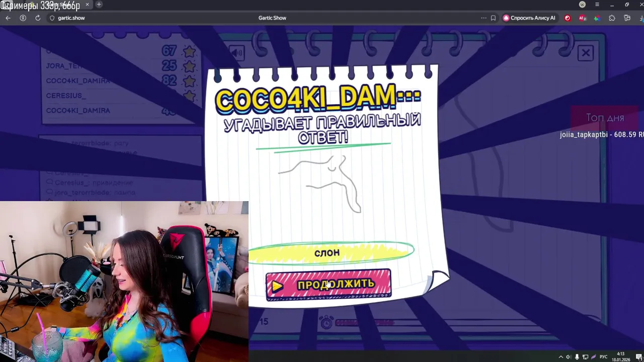Image resolution: width=644 pixels, height=362 pixels.
Task: Click the ПРОДОЛЖИТЬ continue button
Action: point(329,285)
